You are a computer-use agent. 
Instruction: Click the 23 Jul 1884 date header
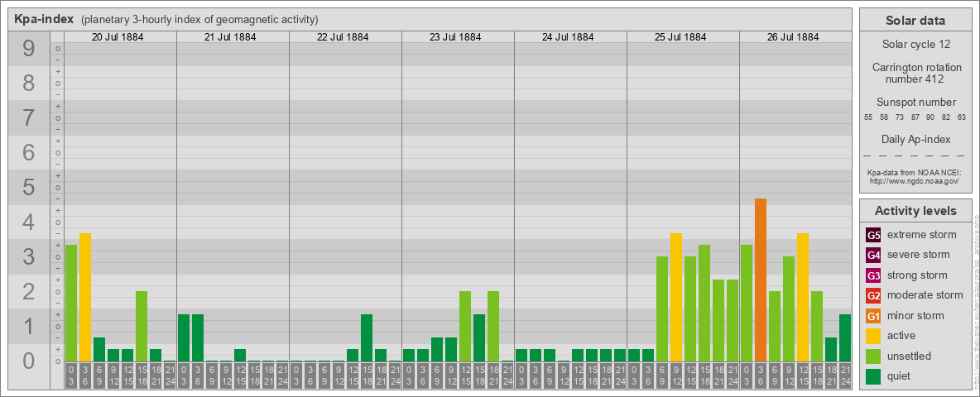[x=455, y=37]
